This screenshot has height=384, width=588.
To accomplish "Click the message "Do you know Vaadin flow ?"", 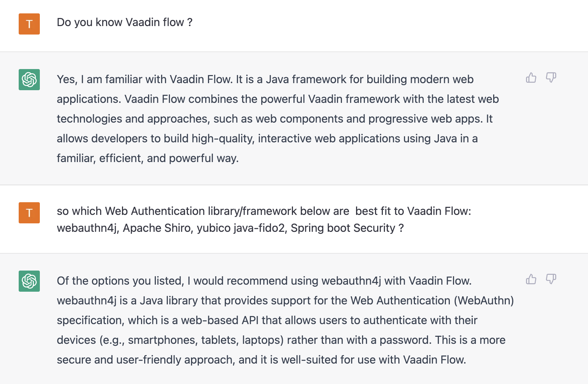I will 124,22.
